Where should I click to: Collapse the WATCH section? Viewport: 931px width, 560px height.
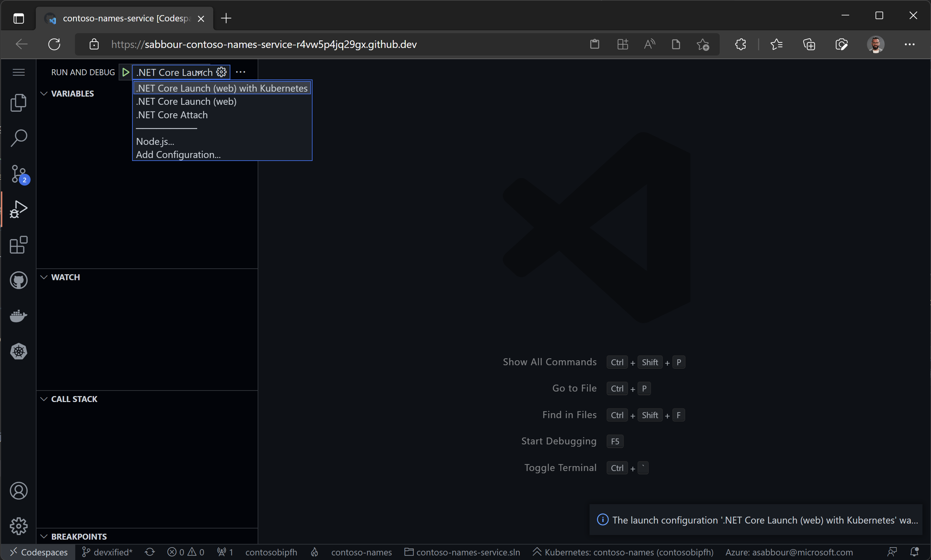tap(65, 277)
